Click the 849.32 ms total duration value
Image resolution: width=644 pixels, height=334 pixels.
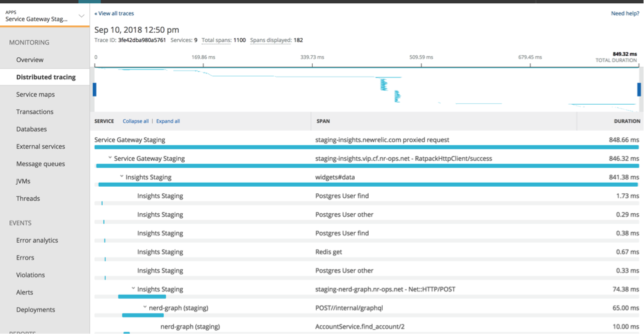625,54
